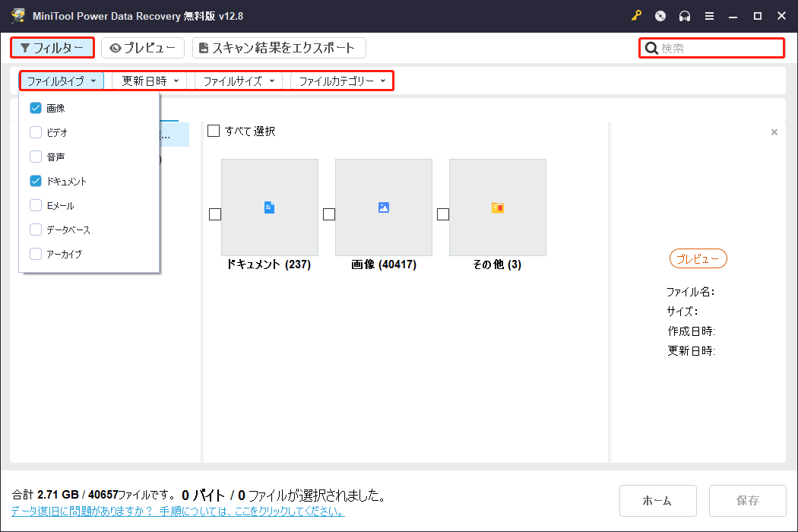The height and width of the screenshot is (532, 798).
Task: Click the license key icon
Action: tap(636, 15)
